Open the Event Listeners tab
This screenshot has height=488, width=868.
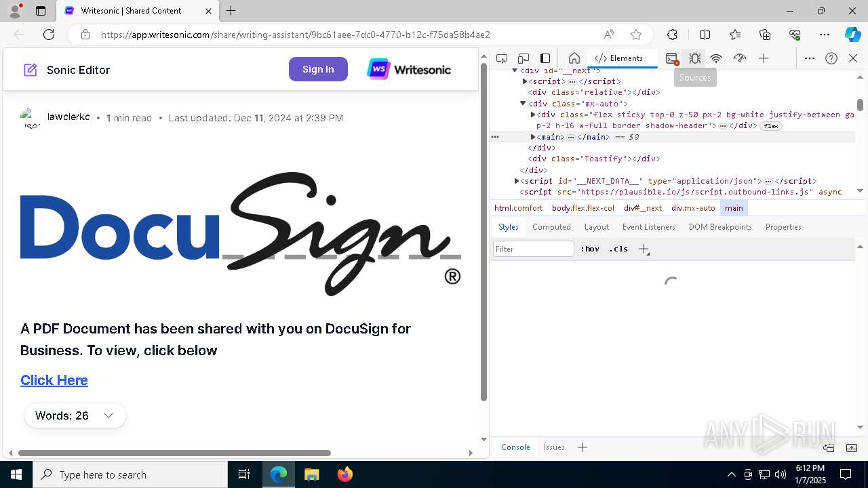(649, 227)
